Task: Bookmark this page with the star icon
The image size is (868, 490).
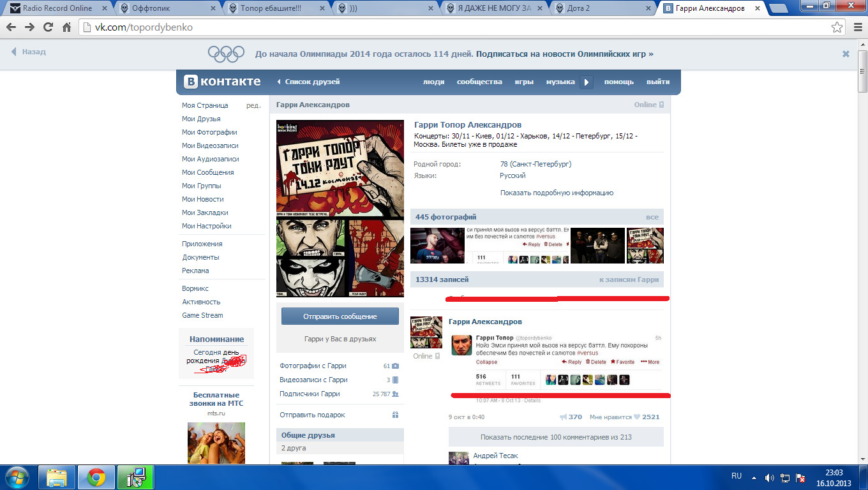Action: point(837,27)
